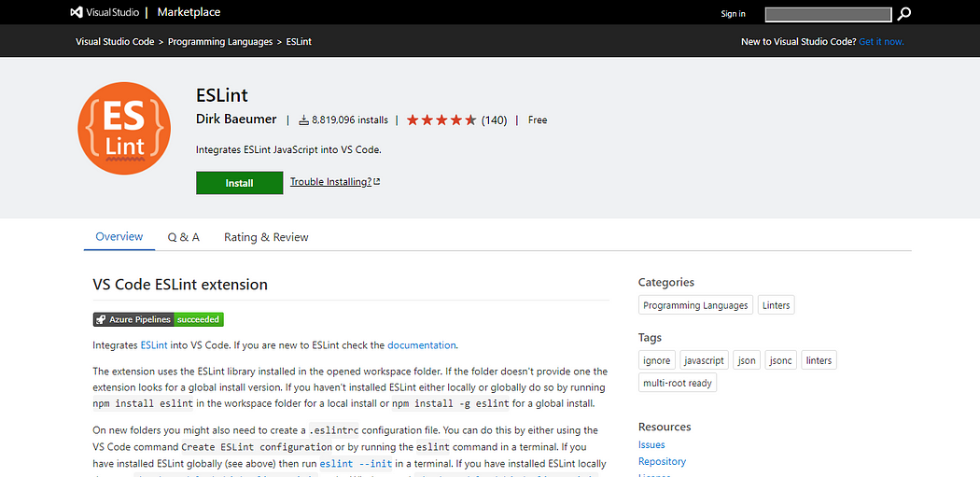Open the documentation link
Image resolution: width=980 pixels, height=477 pixels.
422,344
